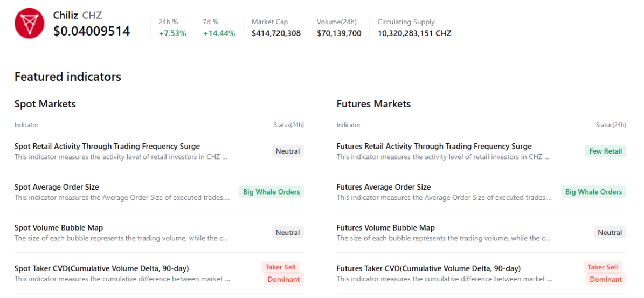Click the Chiliz red logo icon
The image size is (644, 298).
[29, 24]
